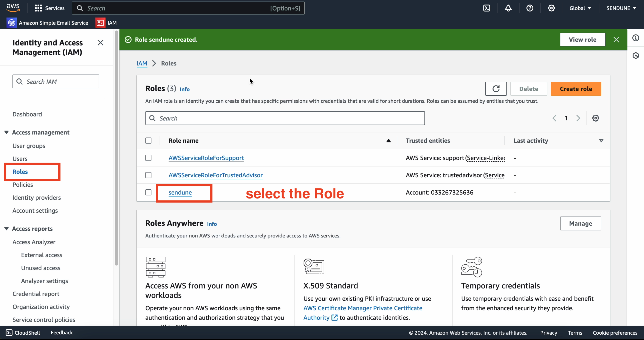The image size is (644, 340).
Task: Refresh the roles list
Action: coord(496,89)
